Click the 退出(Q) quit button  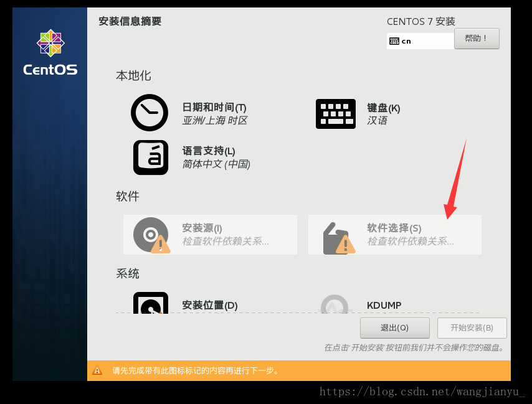pyautogui.click(x=394, y=327)
